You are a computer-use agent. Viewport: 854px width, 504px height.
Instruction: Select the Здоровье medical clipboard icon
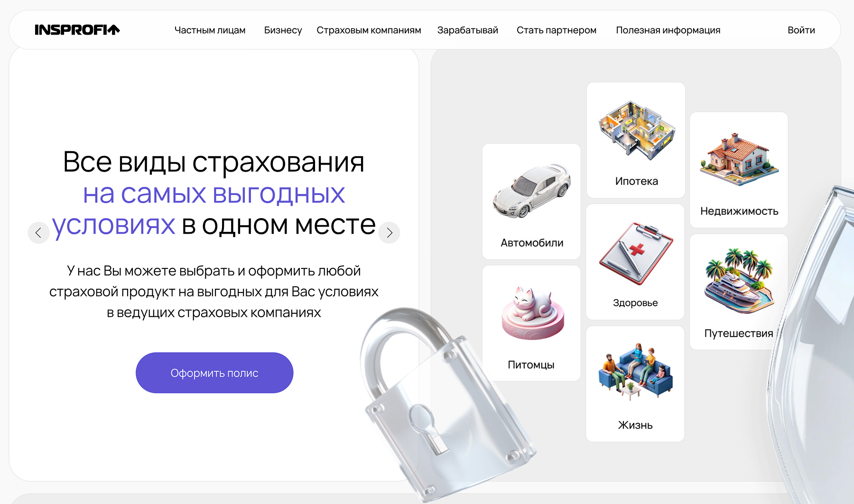(x=636, y=253)
